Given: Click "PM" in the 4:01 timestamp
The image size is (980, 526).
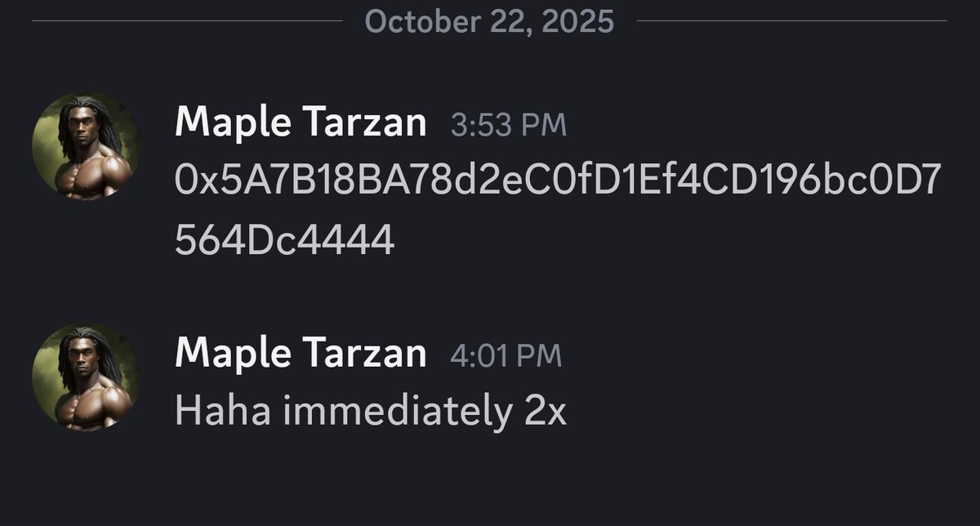Looking at the screenshot, I should click(540, 355).
